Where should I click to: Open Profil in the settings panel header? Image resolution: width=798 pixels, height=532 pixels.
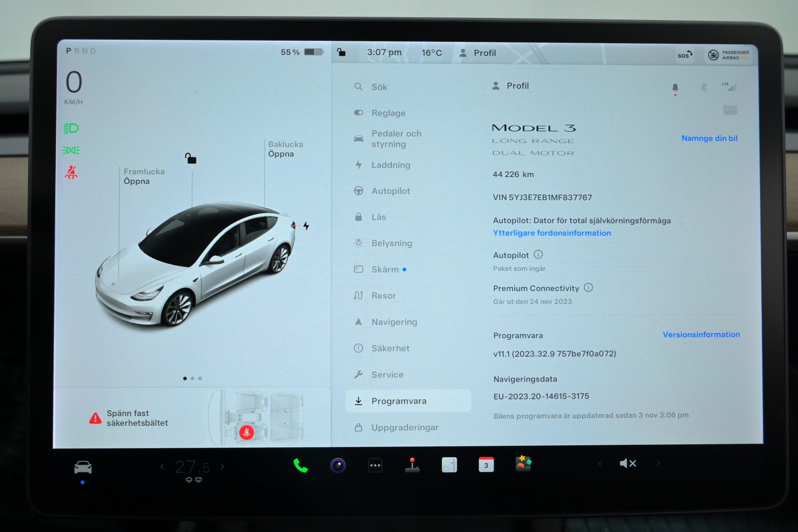tap(510, 86)
